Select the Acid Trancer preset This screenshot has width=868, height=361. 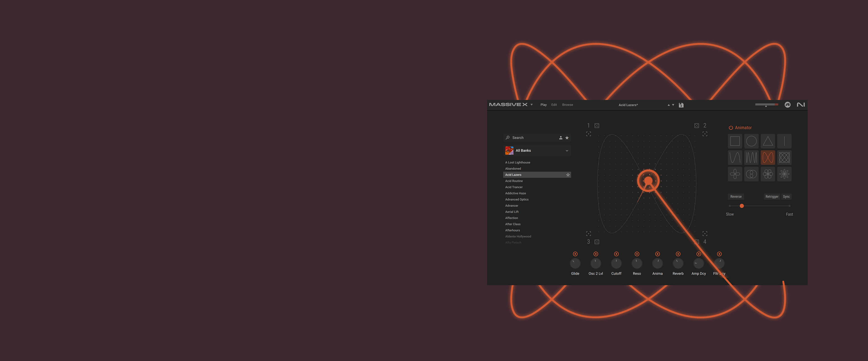tap(514, 187)
